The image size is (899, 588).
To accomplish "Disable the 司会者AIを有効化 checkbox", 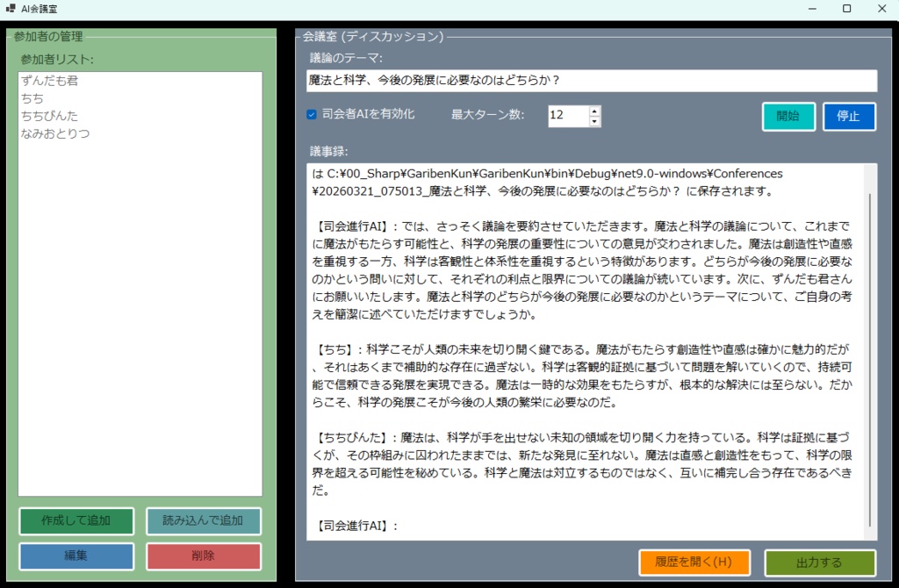I will point(311,114).
